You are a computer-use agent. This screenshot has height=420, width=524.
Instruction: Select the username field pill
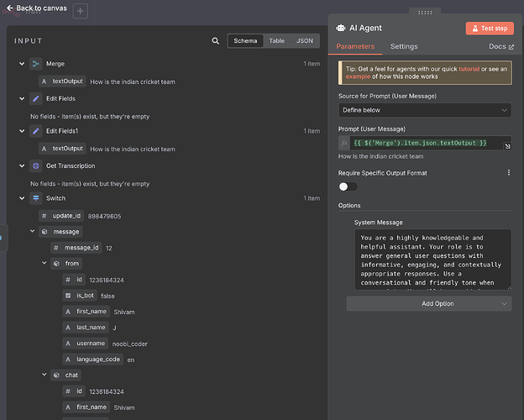[85, 344]
